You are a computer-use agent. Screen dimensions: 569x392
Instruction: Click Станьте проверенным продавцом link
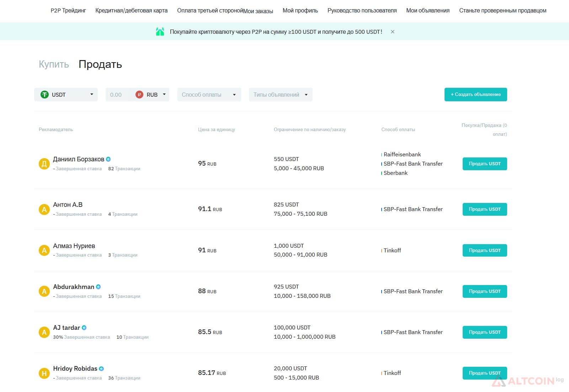pos(503,11)
